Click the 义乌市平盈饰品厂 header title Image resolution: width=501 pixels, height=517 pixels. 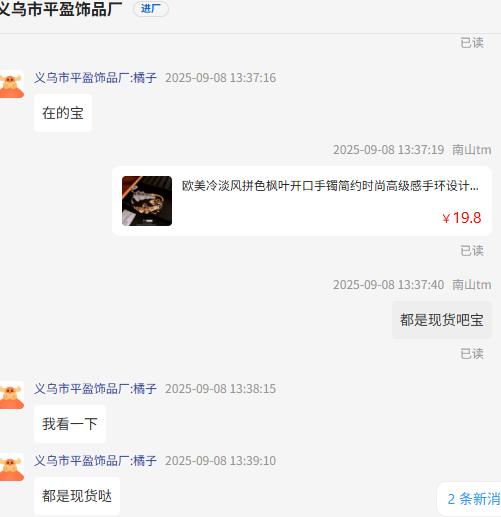click(x=61, y=9)
